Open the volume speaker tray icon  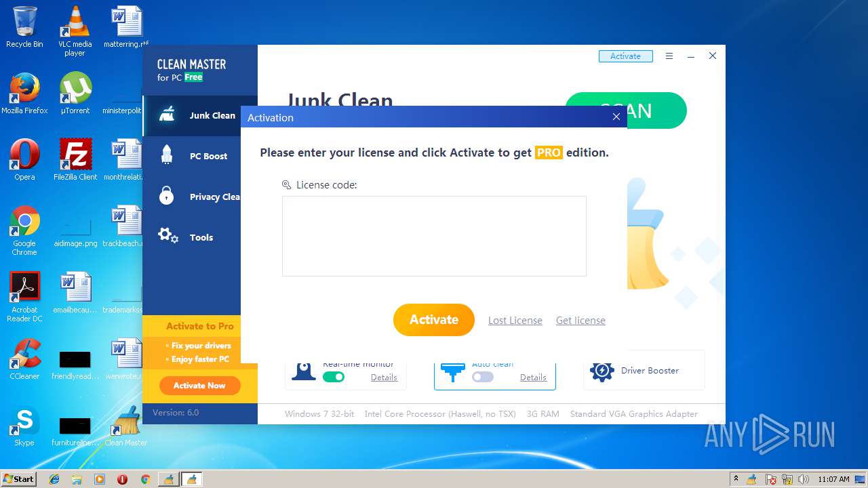(x=804, y=479)
